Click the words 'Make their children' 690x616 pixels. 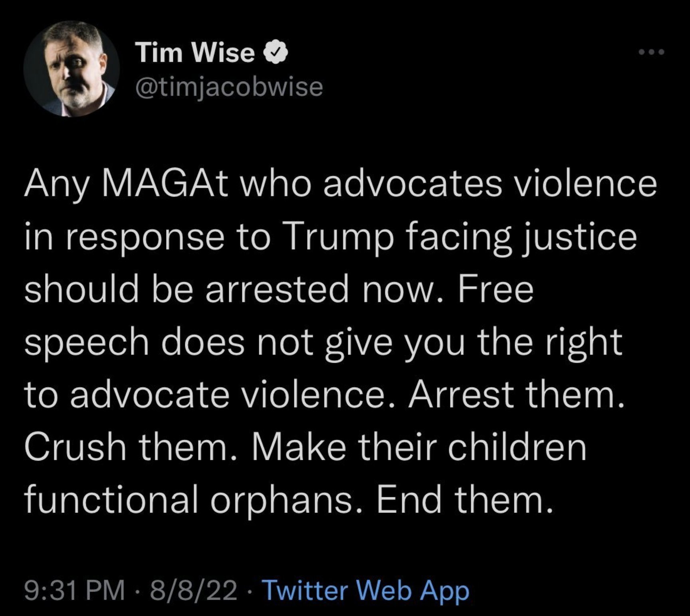419,447
